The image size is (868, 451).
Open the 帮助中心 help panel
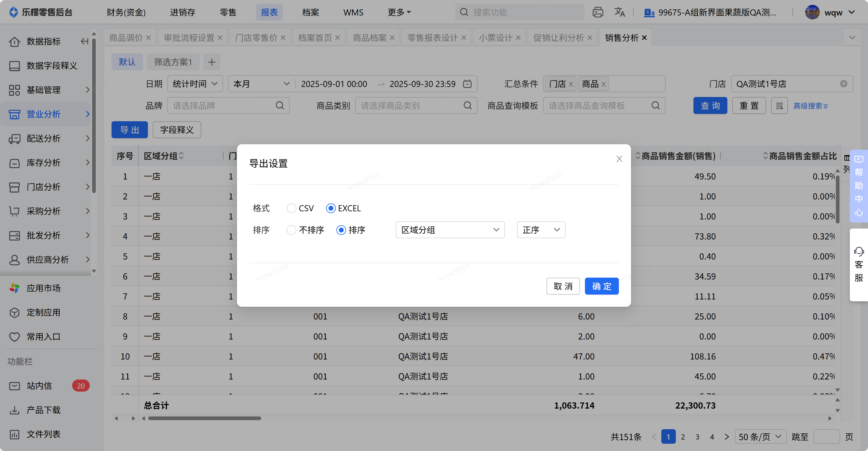[x=859, y=186]
